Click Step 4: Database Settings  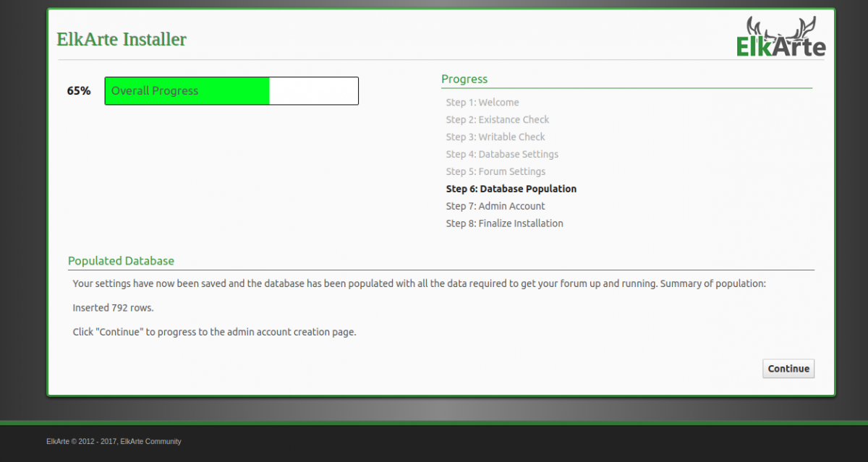point(502,155)
